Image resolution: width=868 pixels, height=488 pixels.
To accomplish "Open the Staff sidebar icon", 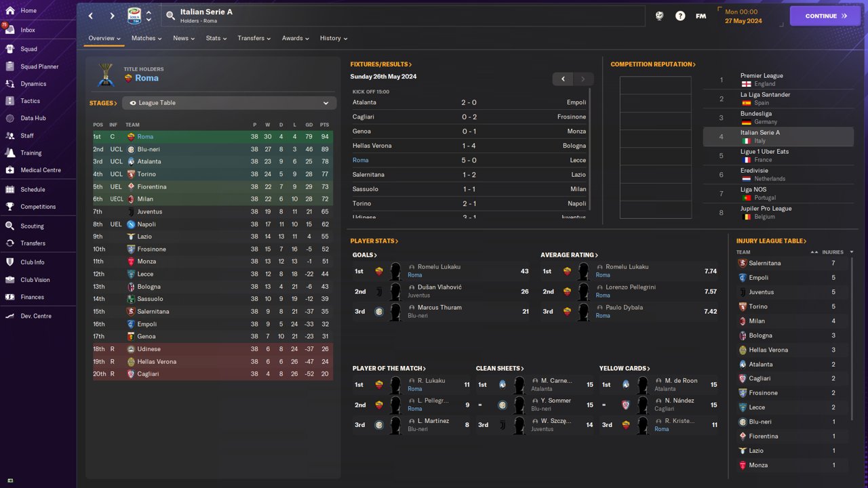I will 9,136.
